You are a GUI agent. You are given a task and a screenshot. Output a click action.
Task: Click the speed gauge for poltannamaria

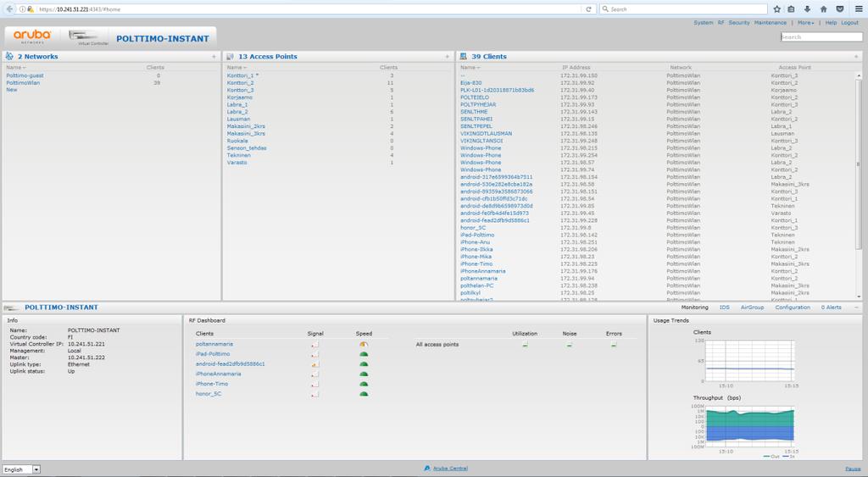point(364,344)
